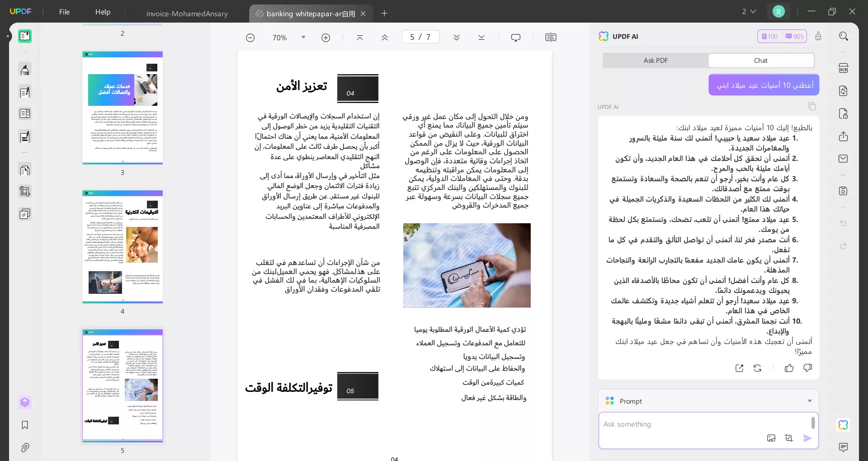Select the Crop pages tool
Screen dimensions: 868x461
(x=25, y=192)
